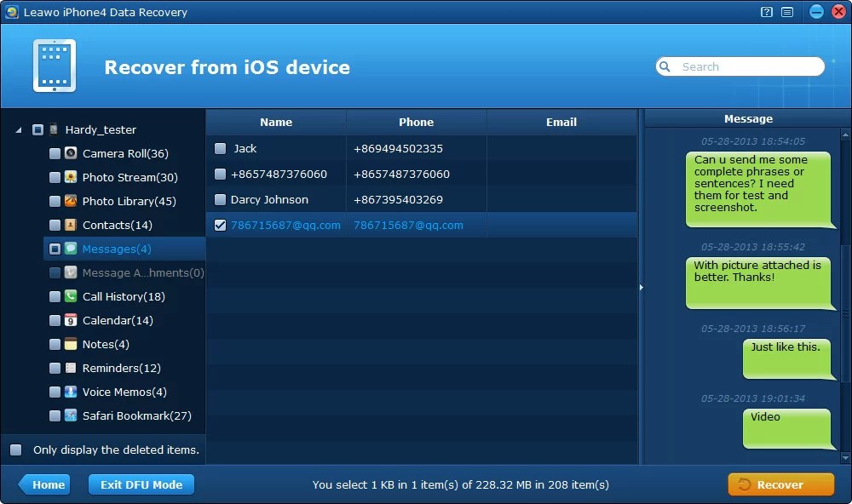Image resolution: width=852 pixels, height=504 pixels.
Task: Open the Safari Bookmark icon
Action: 70,415
